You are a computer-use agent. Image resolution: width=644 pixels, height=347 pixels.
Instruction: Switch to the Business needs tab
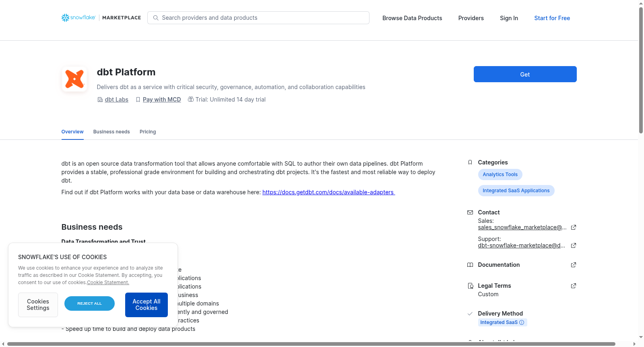[x=111, y=132]
